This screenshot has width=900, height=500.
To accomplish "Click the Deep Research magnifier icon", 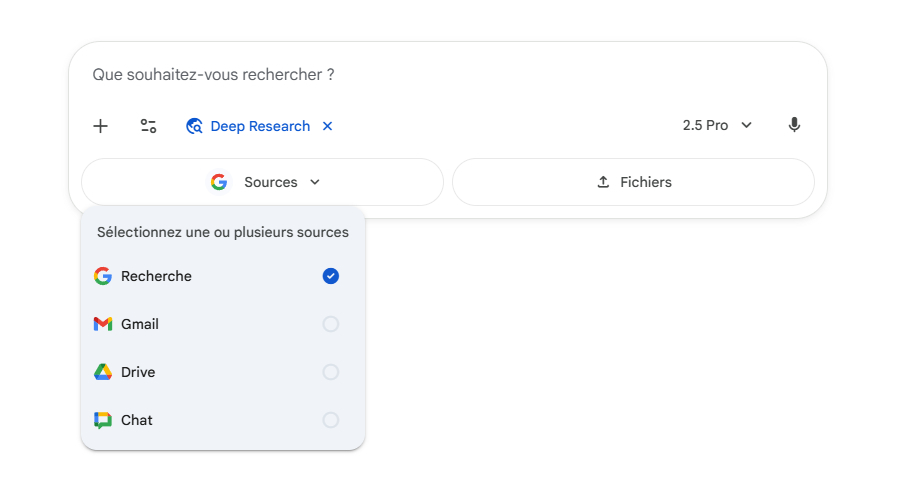I will click(195, 126).
